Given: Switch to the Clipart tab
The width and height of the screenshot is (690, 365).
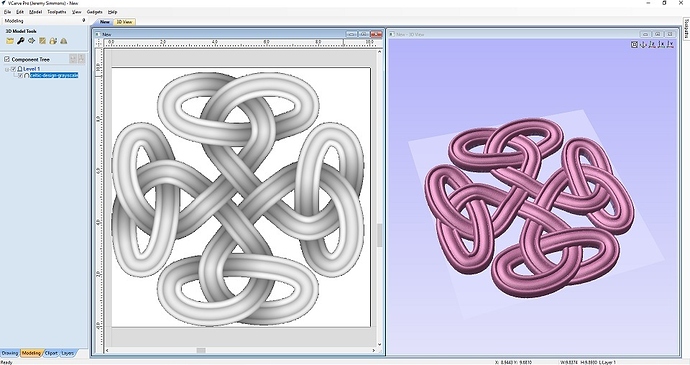Looking at the screenshot, I should [51, 353].
